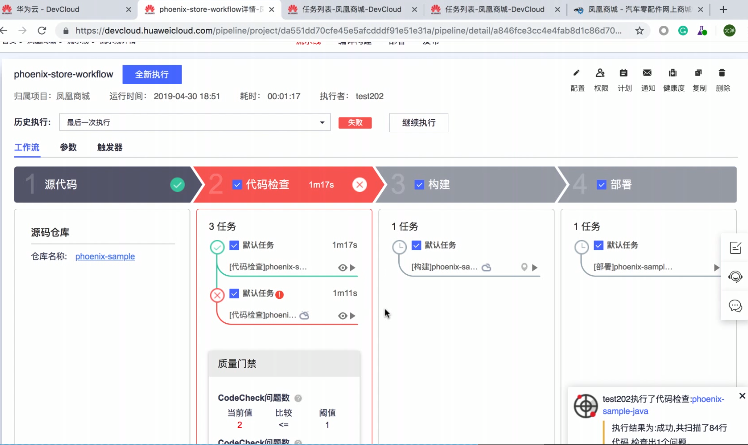The image size is (748, 445).
Task: Open the floating feedback note icon
Action: [x=735, y=248]
